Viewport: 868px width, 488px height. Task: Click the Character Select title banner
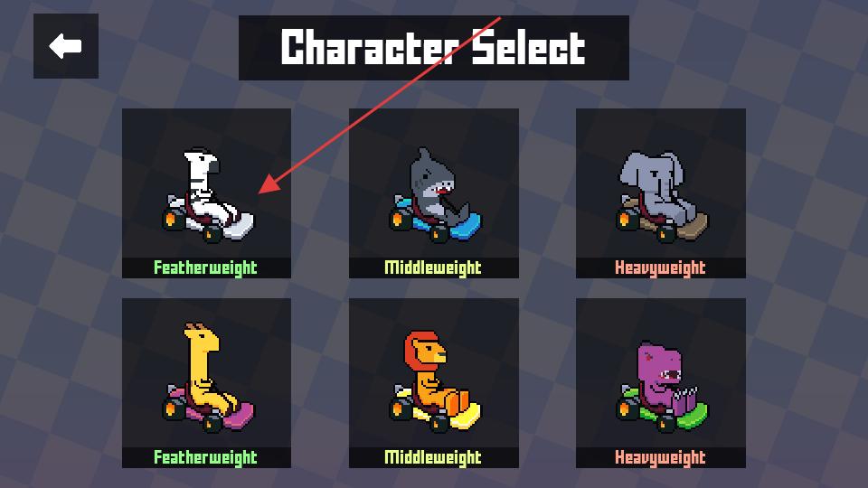point(433,48)
